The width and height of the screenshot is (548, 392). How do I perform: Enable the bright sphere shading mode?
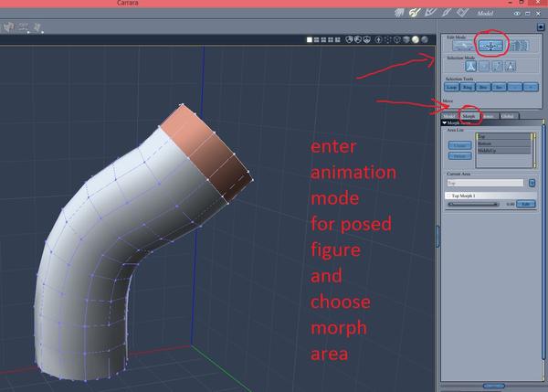click(416, 39)
